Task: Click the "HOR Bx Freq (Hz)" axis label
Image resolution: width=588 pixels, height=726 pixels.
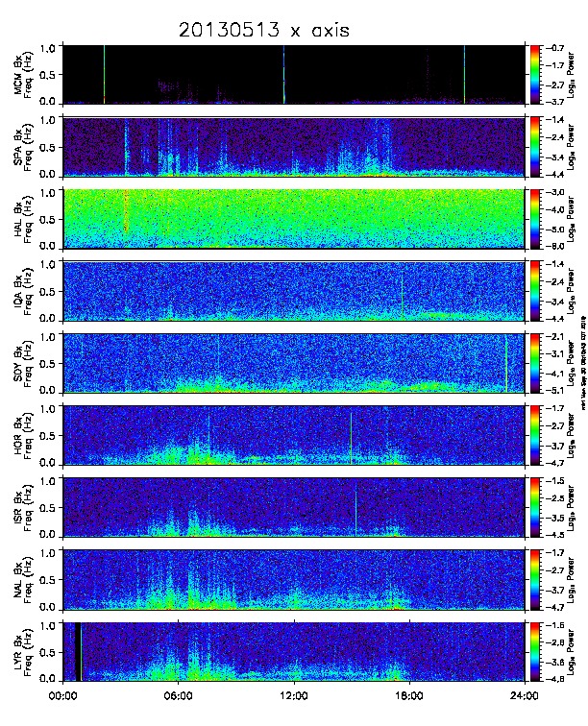Action: [x=23, y=436]
